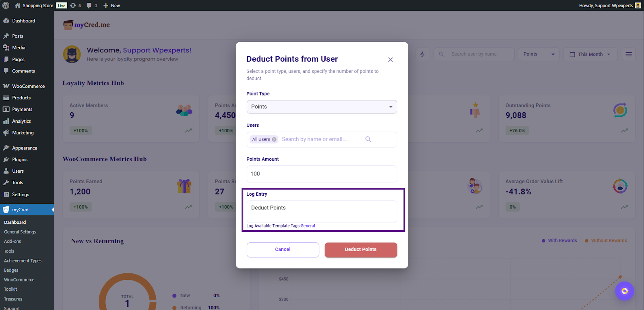
Task: Open the hamburger menu icon
Action: [628, 54]
